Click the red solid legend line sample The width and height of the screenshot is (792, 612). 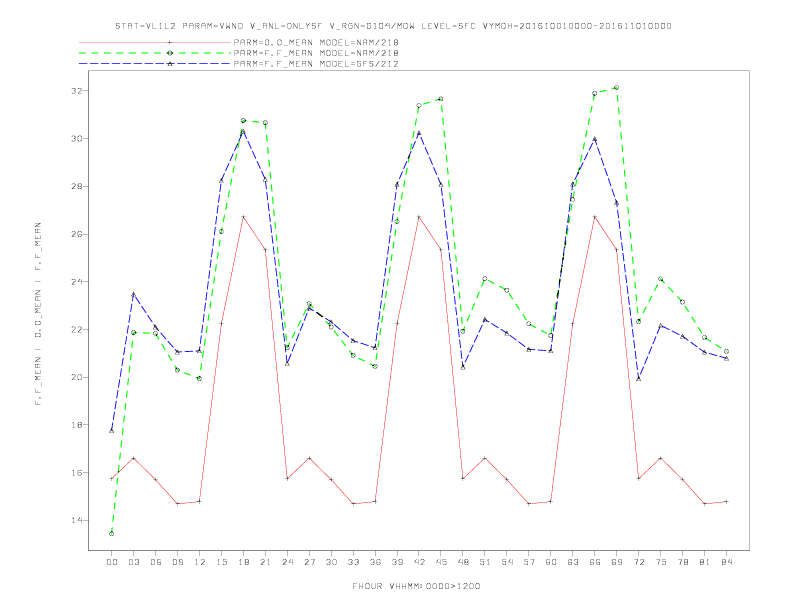click(155, 42)
